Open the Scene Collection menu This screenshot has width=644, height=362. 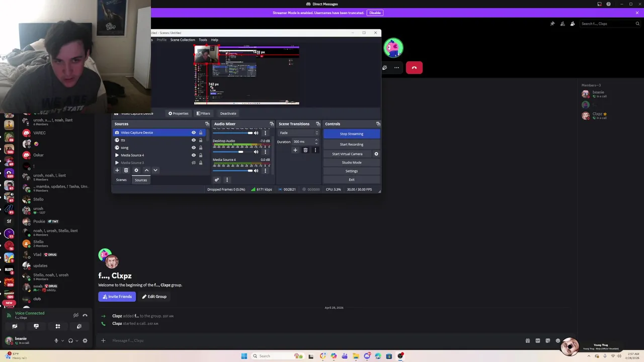tap(183, 40)
